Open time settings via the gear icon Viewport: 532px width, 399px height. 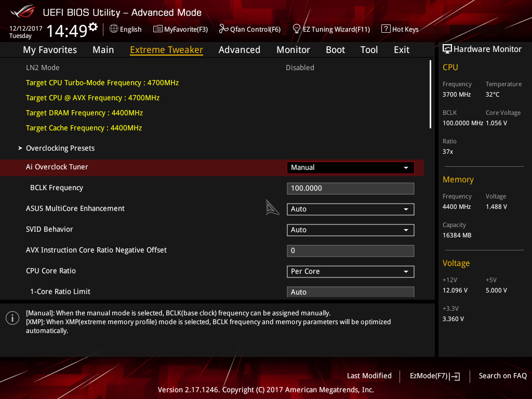(93, 26)
